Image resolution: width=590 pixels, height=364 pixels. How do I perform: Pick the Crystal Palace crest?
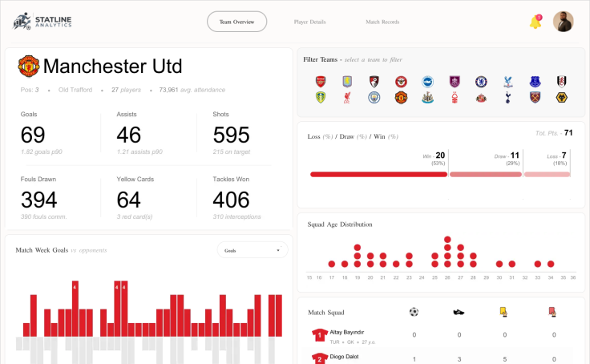[508, 81]
